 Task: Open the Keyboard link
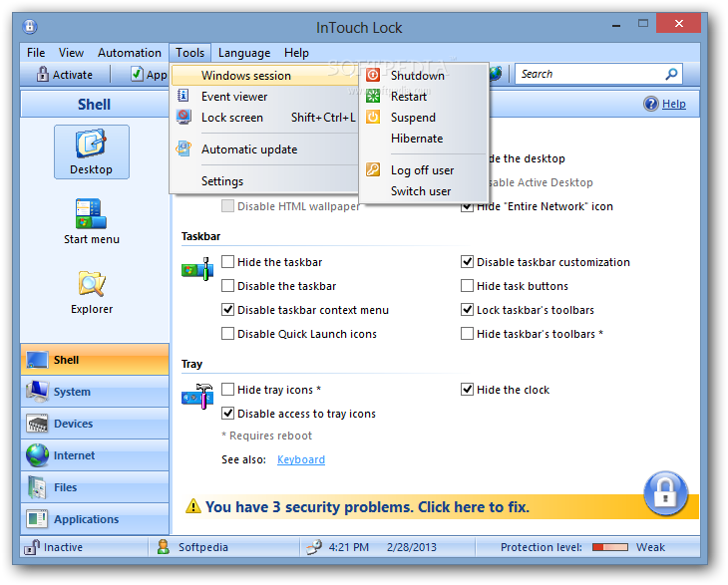(301, 459)
